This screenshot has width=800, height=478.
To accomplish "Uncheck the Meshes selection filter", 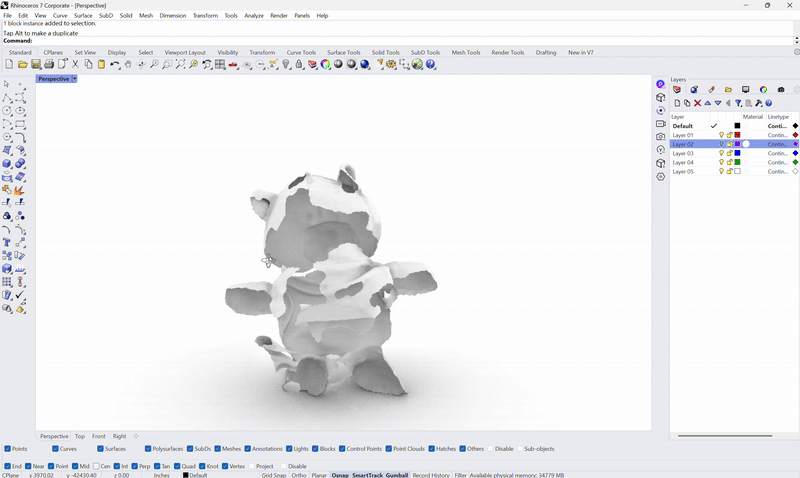I will tap(217, 449).
